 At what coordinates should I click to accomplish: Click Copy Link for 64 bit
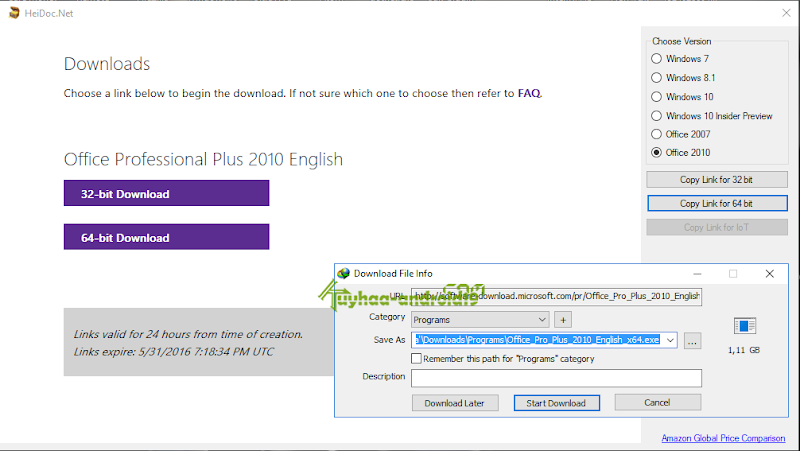[x=717, y=203]
